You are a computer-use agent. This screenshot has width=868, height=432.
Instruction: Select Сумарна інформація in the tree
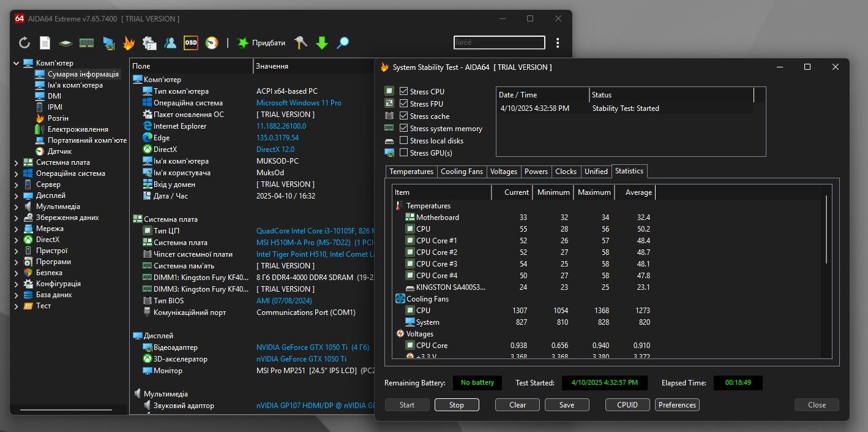click(x=83, y=74)
